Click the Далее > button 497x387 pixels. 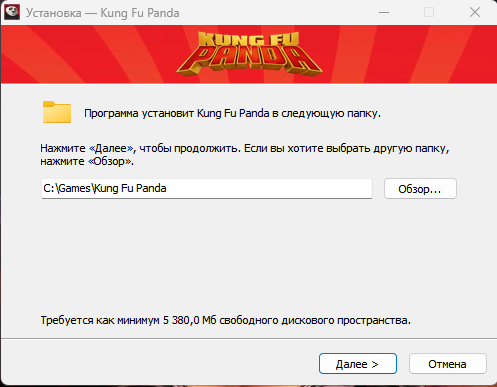click(358, 364)
